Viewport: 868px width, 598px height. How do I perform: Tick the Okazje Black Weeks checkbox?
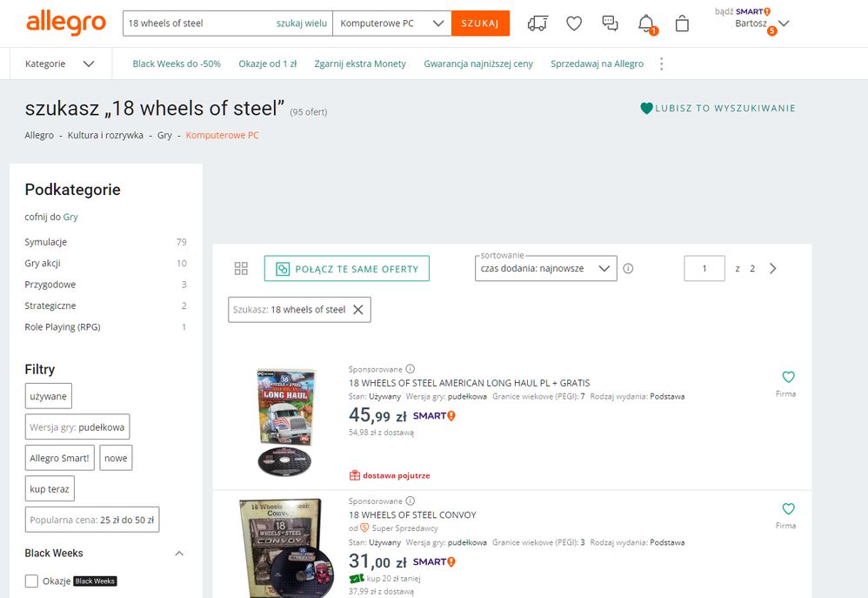pos(31,581)
